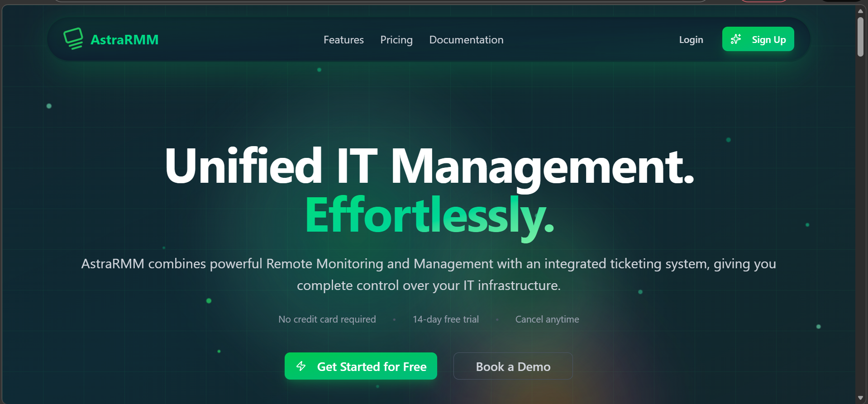Click the lightning bolt icon in Get Started
868x404 pixels.
[301, 366]
